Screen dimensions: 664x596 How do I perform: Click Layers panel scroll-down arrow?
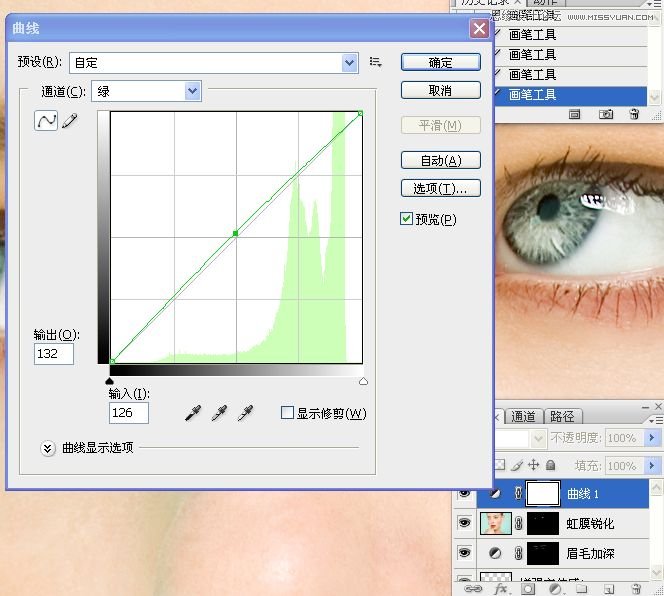coord(656,573)
